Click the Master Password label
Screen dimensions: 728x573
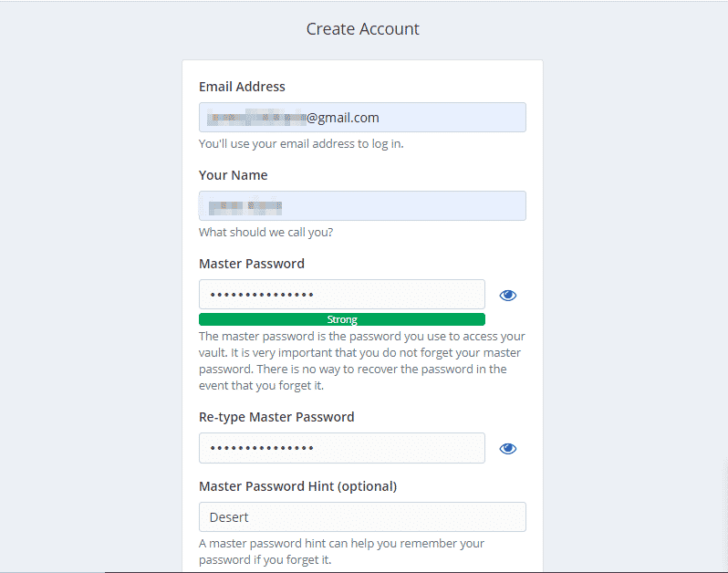[252, 264]
